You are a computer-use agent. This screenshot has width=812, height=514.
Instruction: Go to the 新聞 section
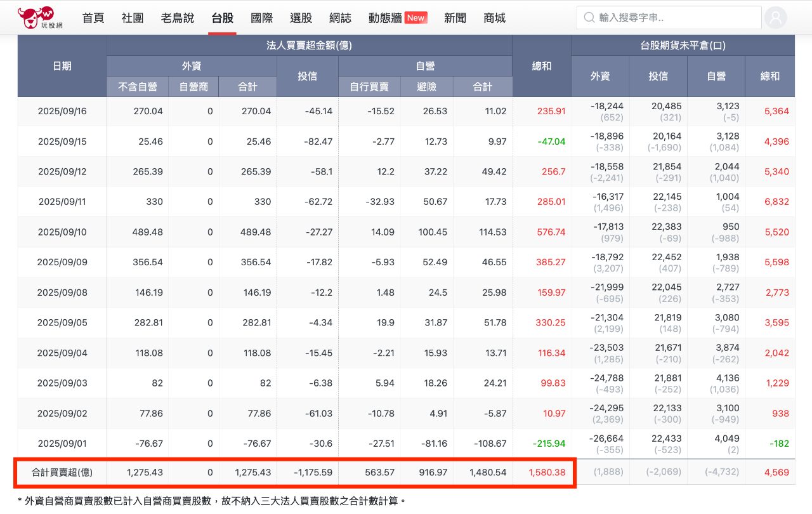point(455,18)
